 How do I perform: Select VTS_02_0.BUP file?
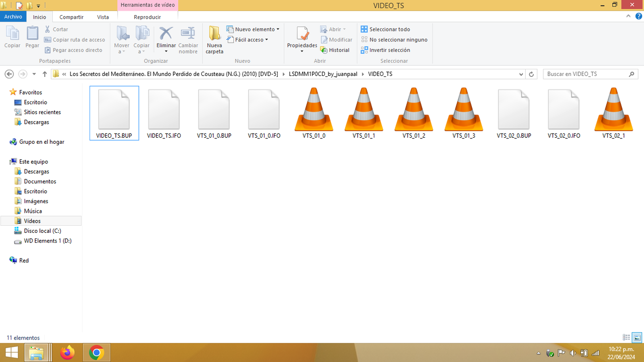514,113
